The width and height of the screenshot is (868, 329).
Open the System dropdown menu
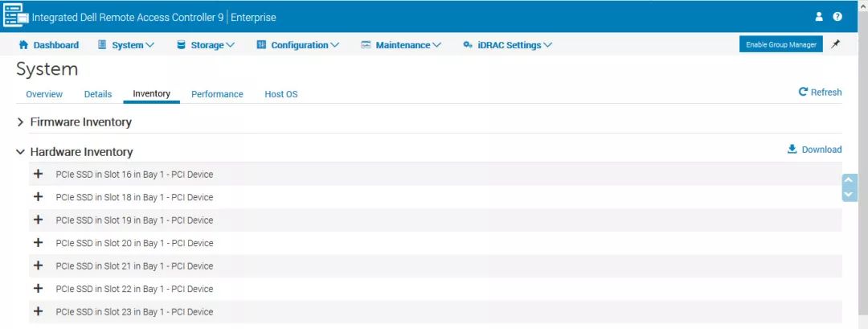pyautogui.click(x=126, y=45)
